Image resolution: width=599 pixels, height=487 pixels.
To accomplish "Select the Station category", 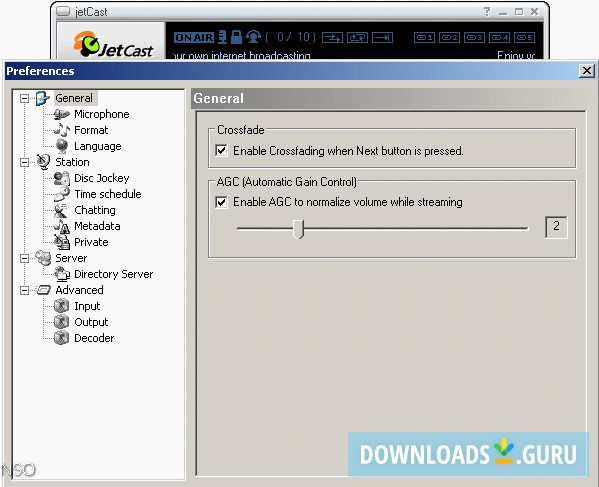I will click(x=72, y=162).
